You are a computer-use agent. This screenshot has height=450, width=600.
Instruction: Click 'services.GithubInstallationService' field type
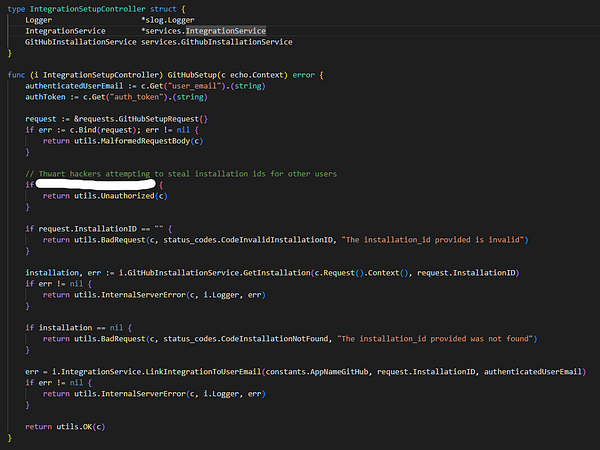(217, 42)
